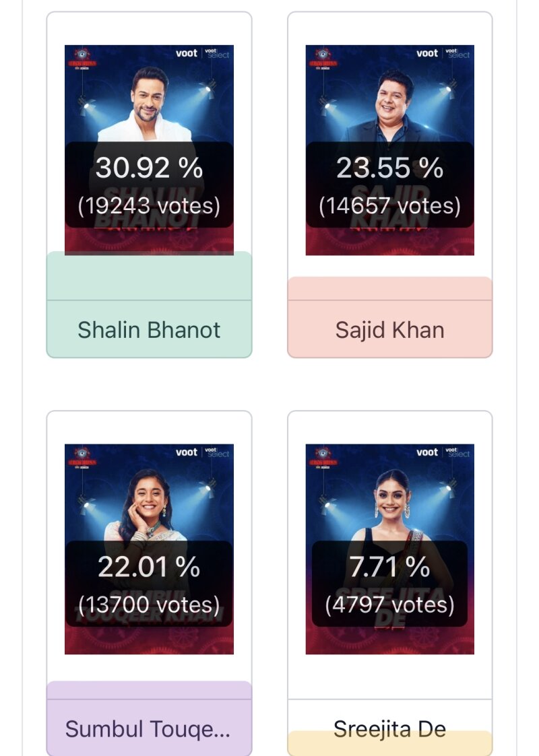Screen dimensions: 539x756
Task: Click the 14657 votes count text
Action: [x=389, y=205]
